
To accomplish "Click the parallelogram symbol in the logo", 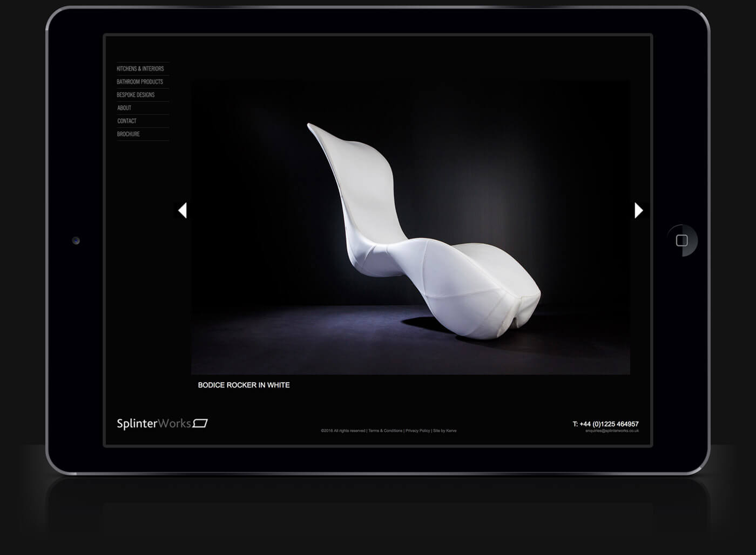I will pos(200,423).
